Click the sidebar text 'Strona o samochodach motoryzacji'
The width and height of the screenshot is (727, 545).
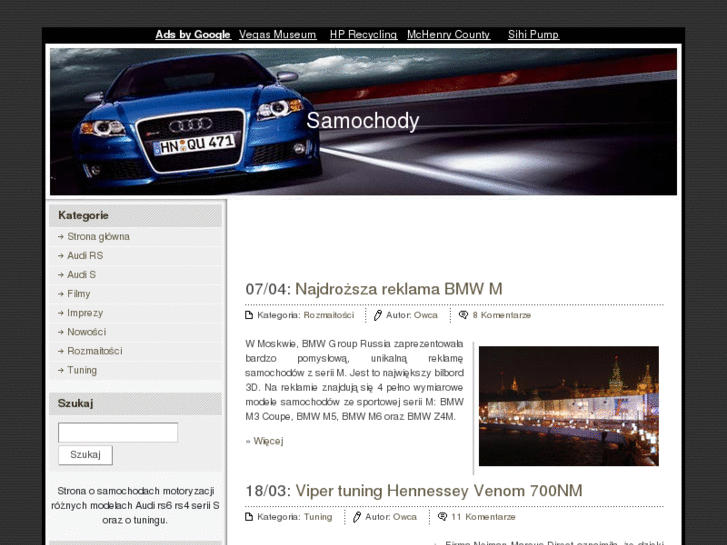135,491
